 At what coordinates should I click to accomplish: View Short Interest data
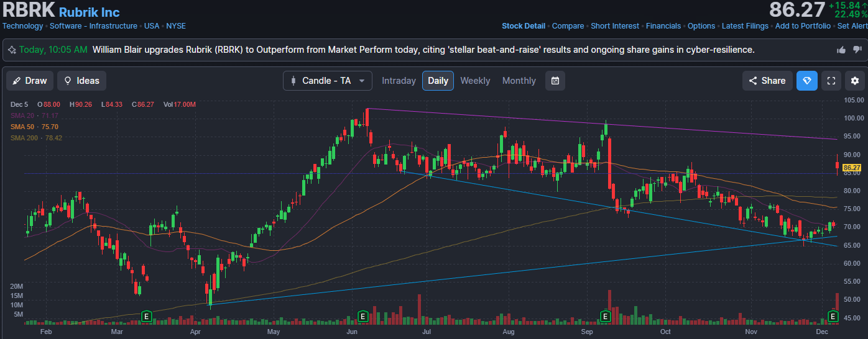click(615, 26)
